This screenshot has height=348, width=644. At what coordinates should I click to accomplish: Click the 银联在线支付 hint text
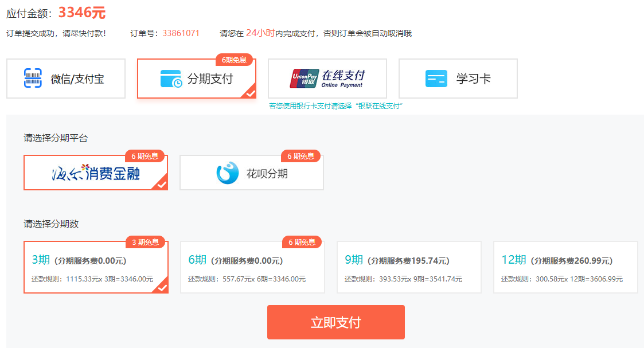pyautogui.click(x=335, y=106)
